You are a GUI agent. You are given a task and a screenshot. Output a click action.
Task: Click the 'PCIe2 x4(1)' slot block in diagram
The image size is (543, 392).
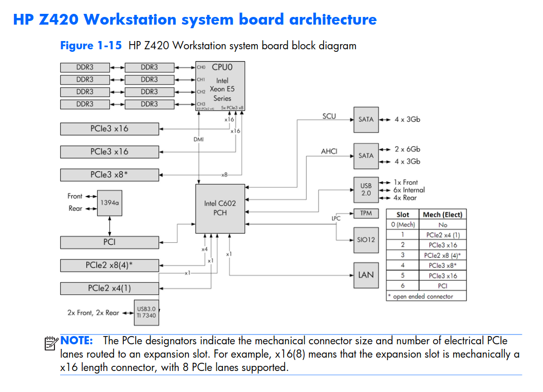[x=109, y=288]
